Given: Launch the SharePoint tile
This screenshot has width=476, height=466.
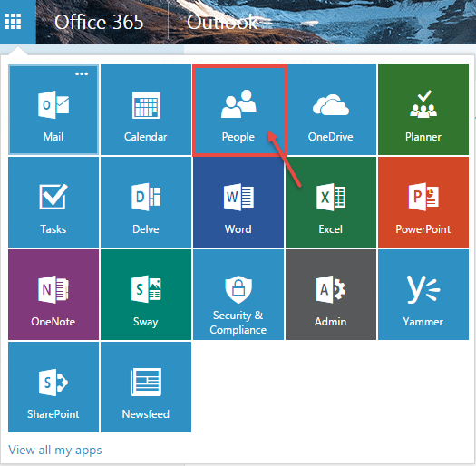Looking at the screenshot, I should pyautogui.click(x=53, y=387).
